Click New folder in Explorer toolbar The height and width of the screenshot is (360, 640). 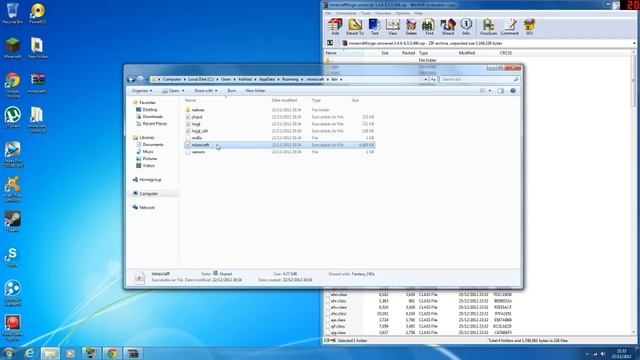click(x=256, y=91)
